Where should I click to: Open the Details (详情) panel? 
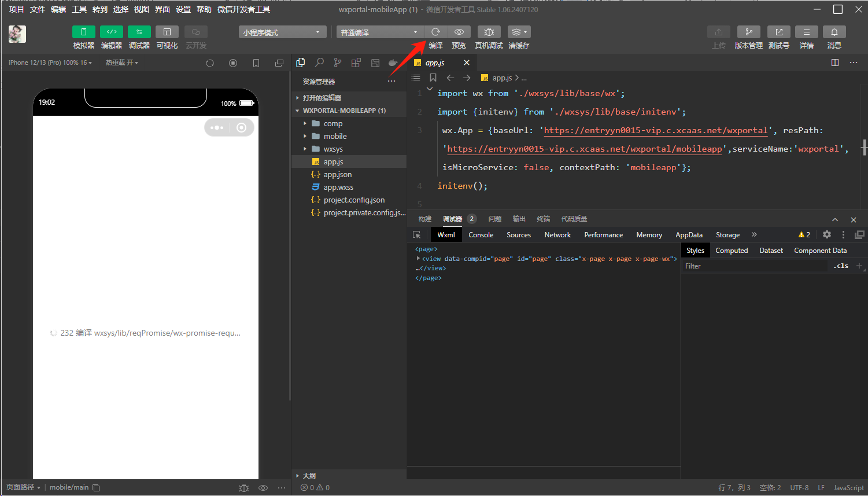(x=807, y=32)
